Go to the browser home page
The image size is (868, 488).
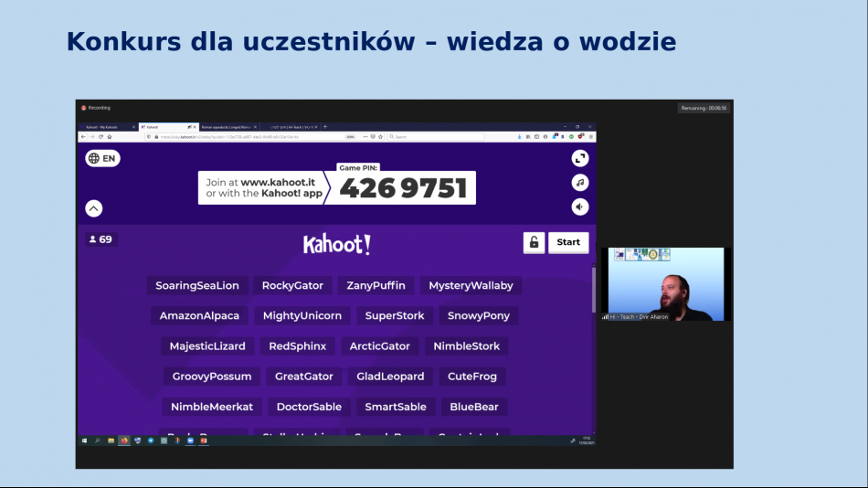click(x=110, y=137)
